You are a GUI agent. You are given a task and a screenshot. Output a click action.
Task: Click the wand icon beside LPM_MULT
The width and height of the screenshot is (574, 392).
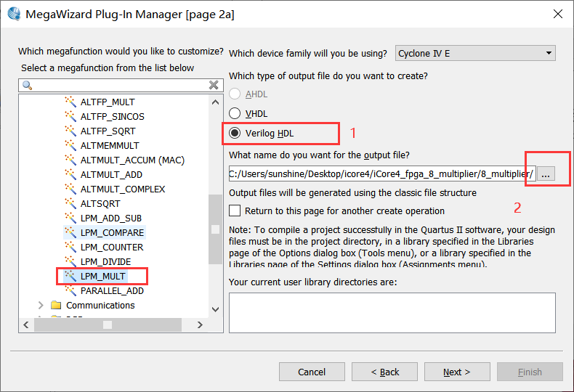tap(70, 276)
